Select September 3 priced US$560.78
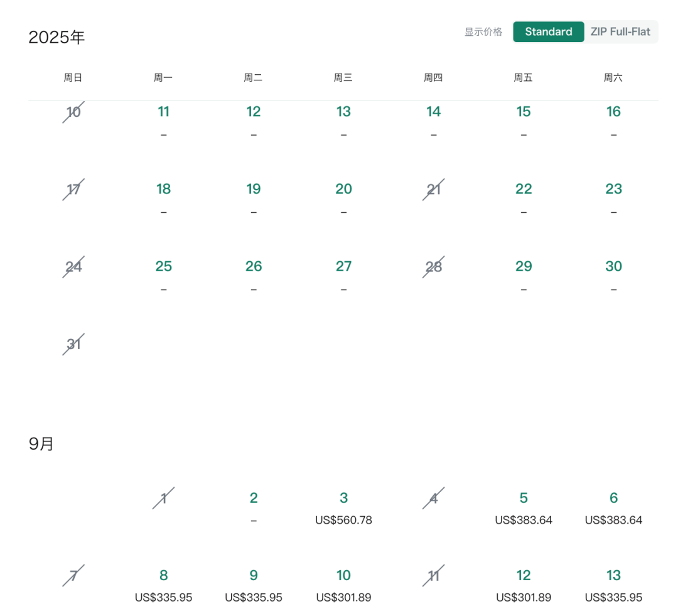Screen dimensions: 678x616 click(x=343, y=507)
